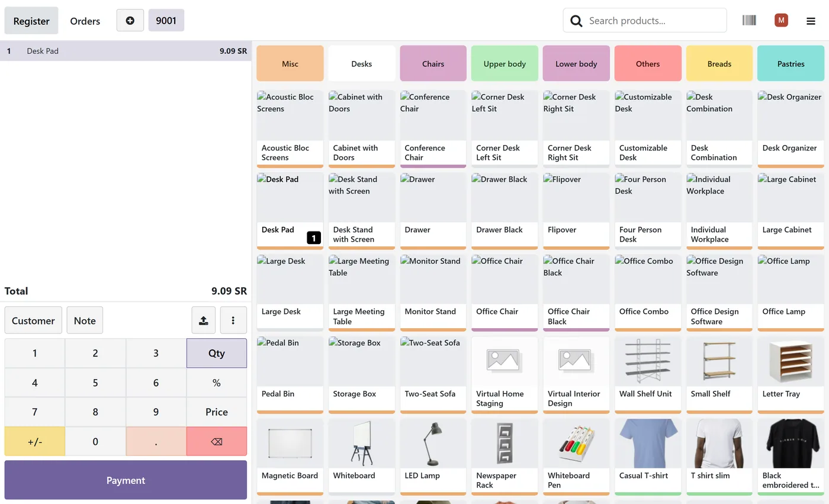
Task: Add the Desk Organizer product
Action: coord(791,129)
